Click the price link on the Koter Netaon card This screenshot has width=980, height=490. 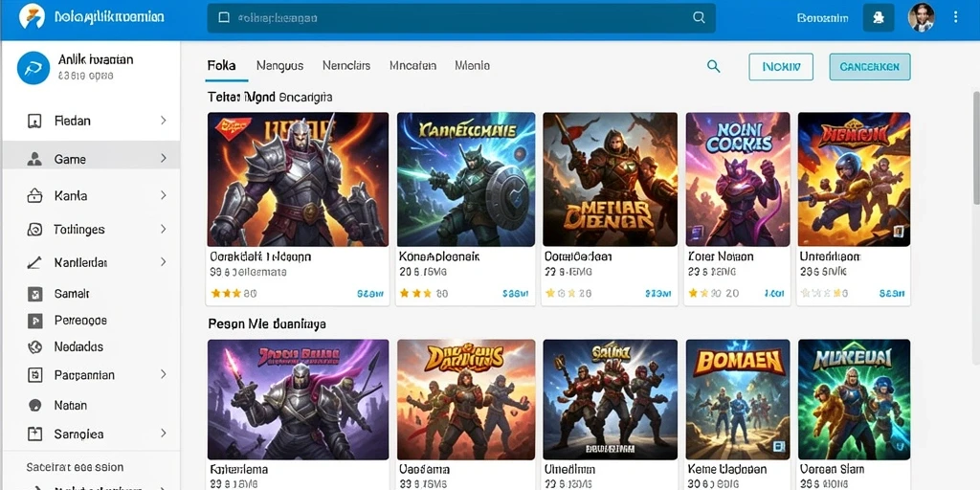coord(773,293)
